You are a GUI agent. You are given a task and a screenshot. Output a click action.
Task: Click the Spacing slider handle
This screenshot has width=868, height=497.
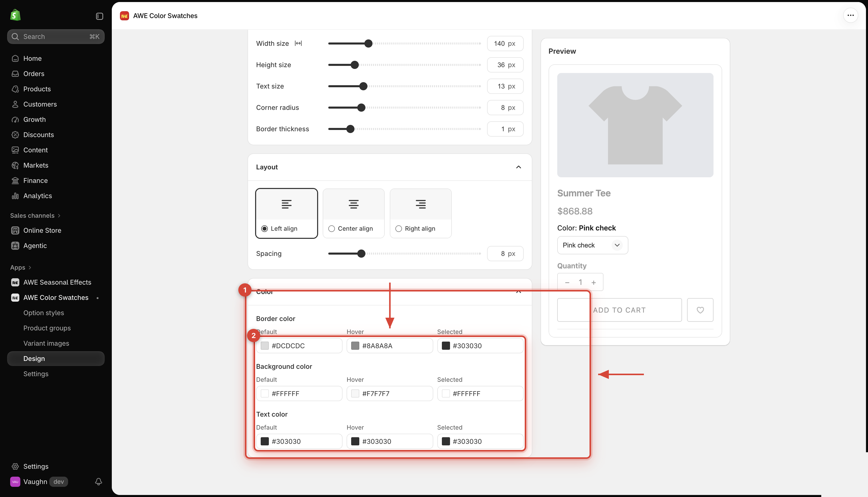pos(361,254)
